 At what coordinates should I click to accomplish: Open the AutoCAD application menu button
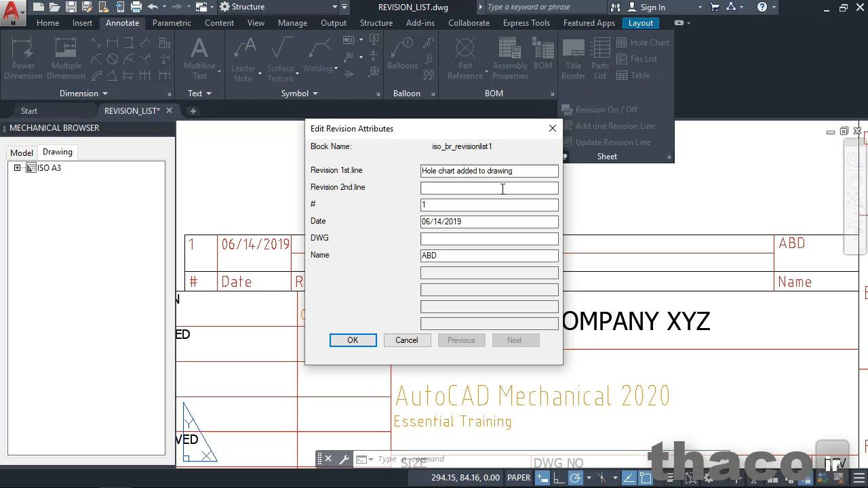click(x=12, y=12)
